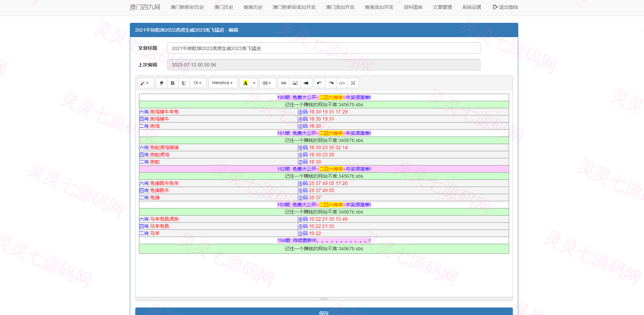Viewport: 644px width, 315px height.
Task: Click cell ⑥码:18 30 23 35 02 14
Action: point(403,147)
